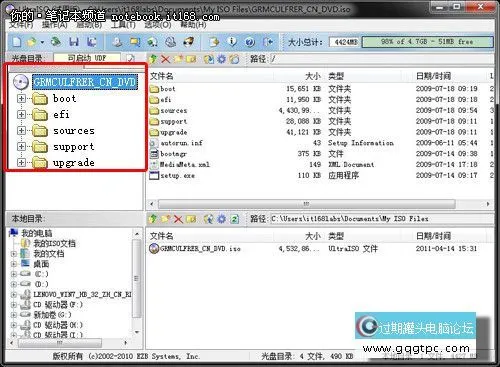Open the 启动(B) menu

click(89, 25)
